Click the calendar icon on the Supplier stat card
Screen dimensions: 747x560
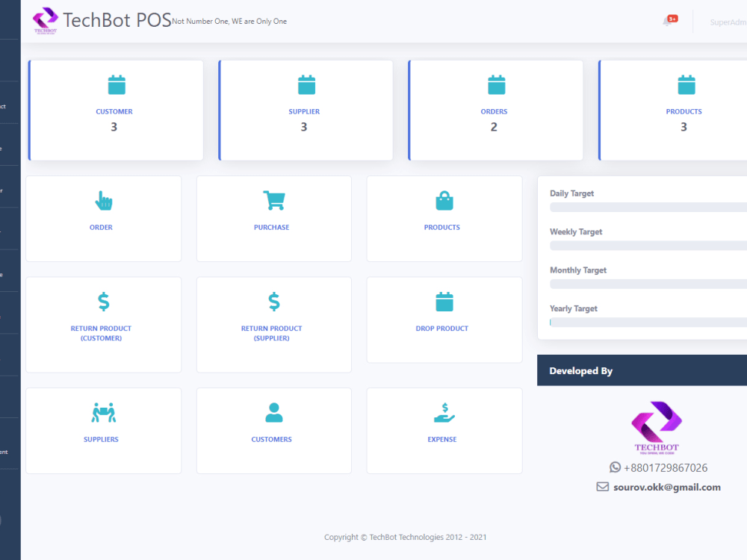306,85
